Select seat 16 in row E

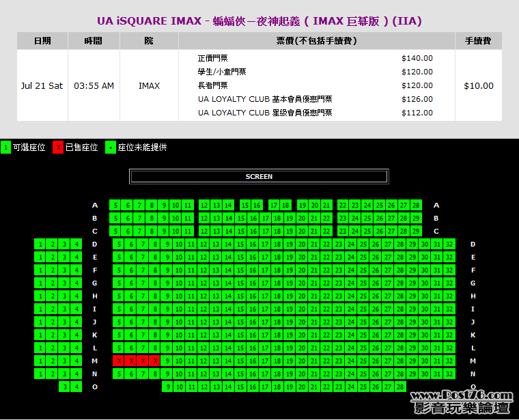pos(253,257)
